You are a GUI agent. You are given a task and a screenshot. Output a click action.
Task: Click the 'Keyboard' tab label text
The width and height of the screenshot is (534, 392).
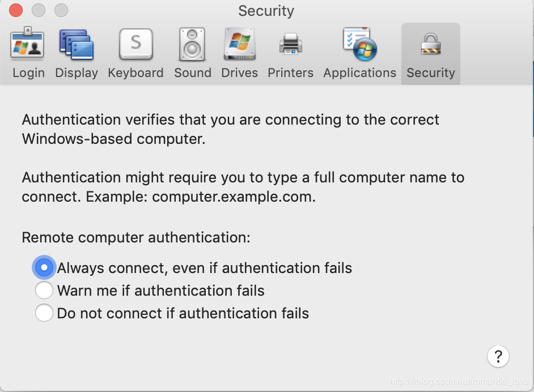[135, 73]
